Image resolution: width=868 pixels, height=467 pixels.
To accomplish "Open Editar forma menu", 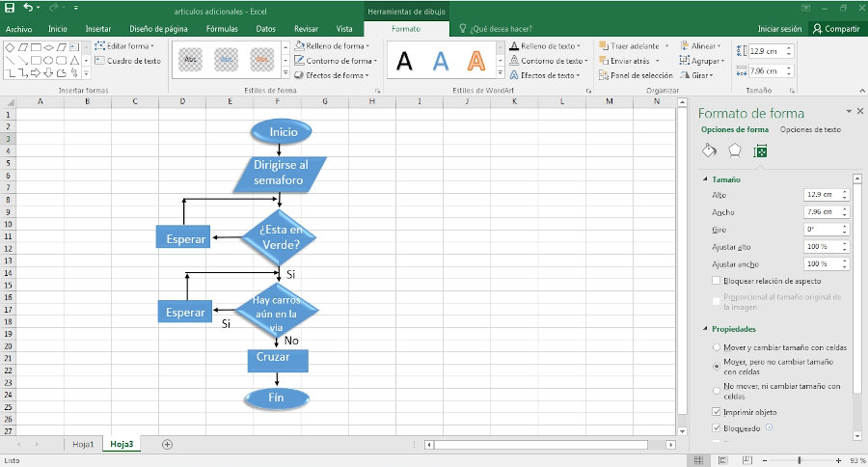I will pyautogui.click(x=124, y=46).
